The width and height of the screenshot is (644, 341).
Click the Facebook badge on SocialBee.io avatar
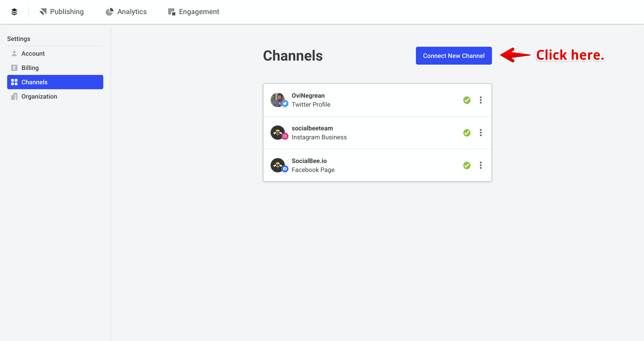pos(285,169)
